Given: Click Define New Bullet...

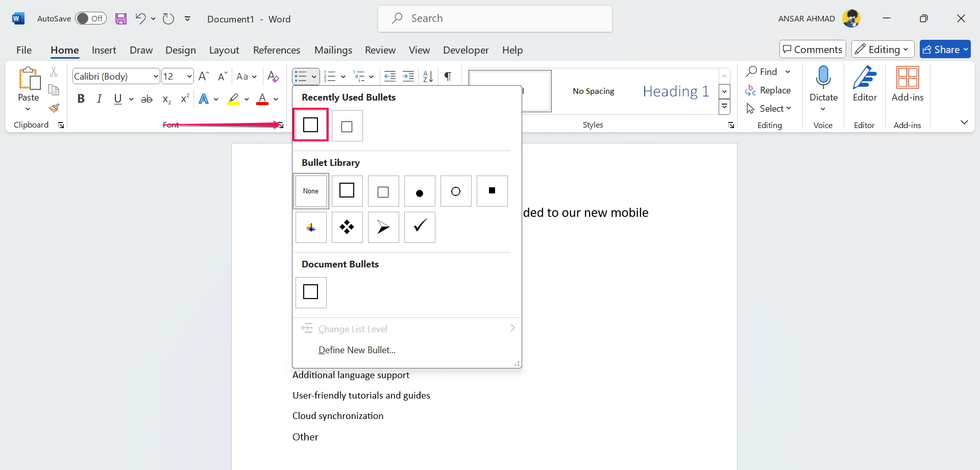Looking at the screenshot, I should tap(357, 350).
